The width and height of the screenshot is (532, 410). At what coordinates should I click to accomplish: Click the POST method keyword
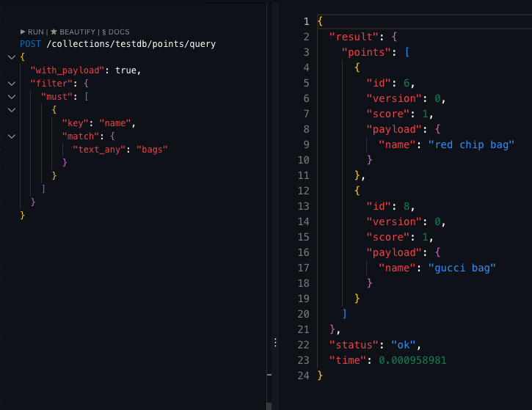click(32, 44)
